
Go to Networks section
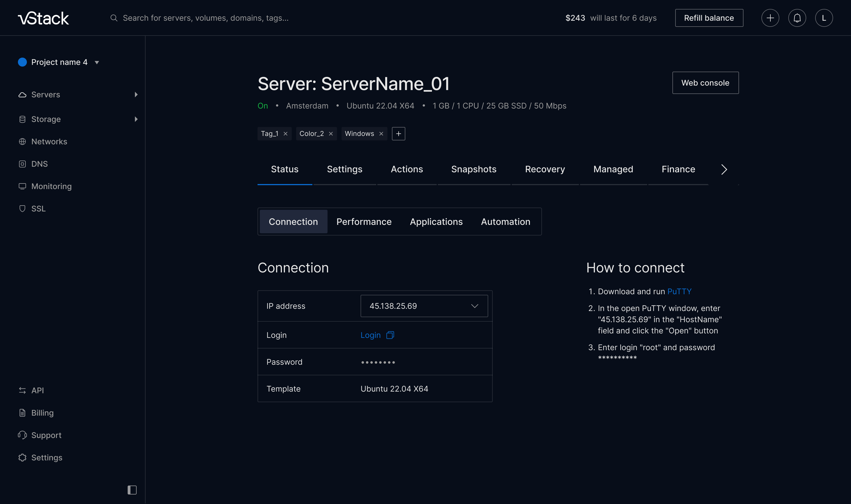tap(49, 142)
